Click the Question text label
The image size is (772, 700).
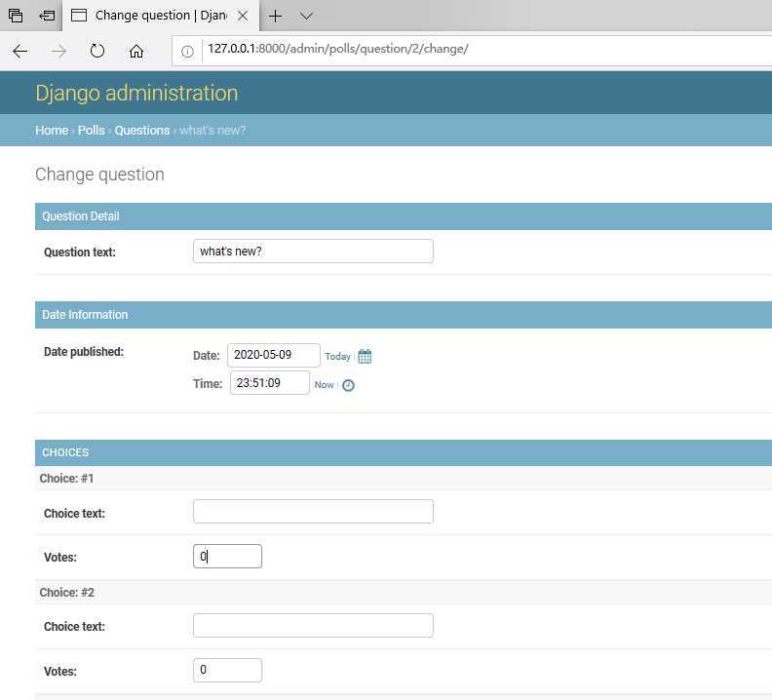click(x=80, y=253)
